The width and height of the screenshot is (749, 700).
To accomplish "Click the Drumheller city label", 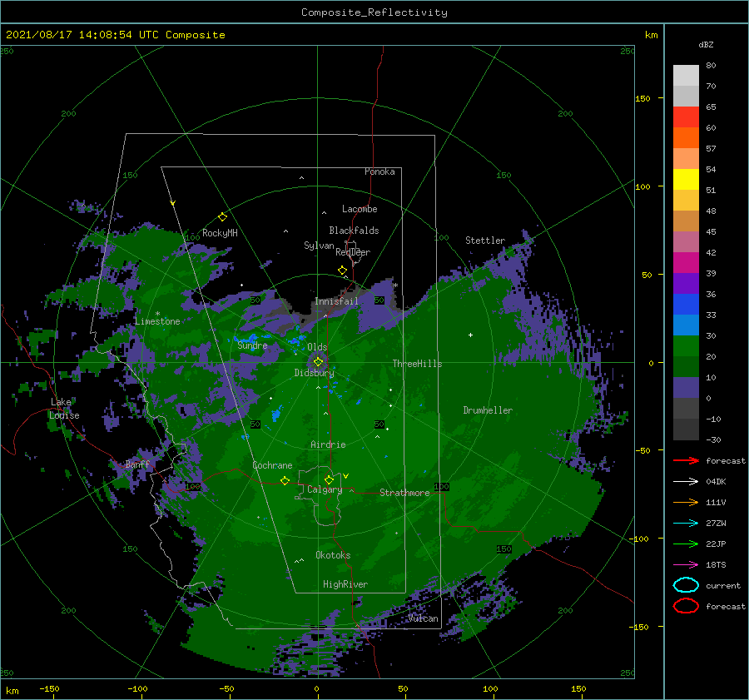I will tap(488, 410).
